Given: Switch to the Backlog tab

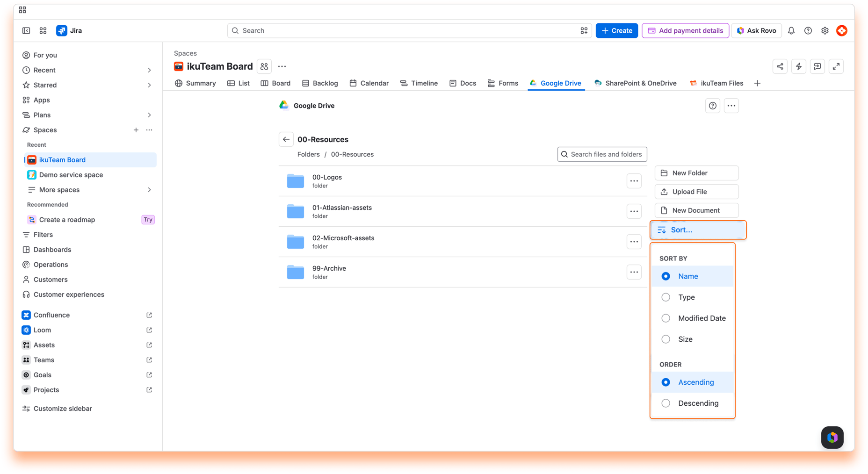Looking at the screenshot, I should pyautogui.click(x=320, y=83).
